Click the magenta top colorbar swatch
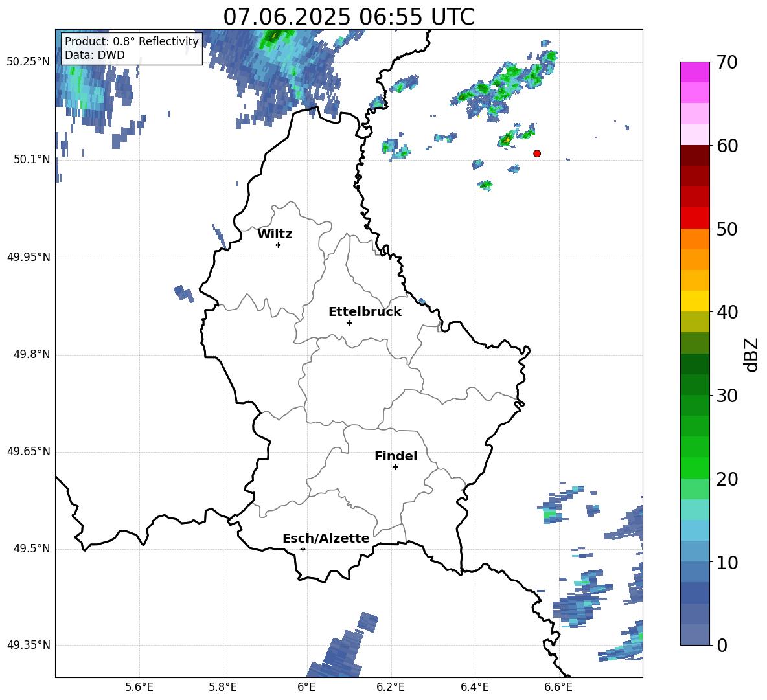Image resolution: width=767 pixels, height=700 pixels. coord(694,72)
